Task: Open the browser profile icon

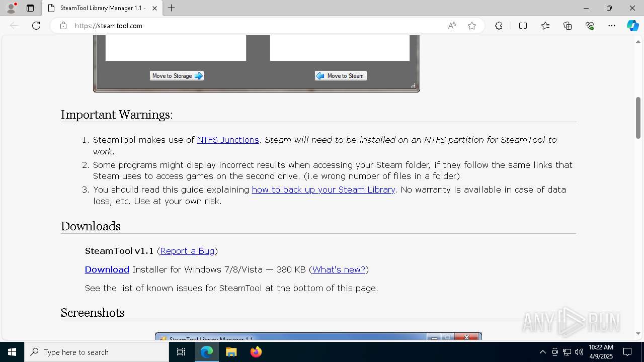Action: 11,8
